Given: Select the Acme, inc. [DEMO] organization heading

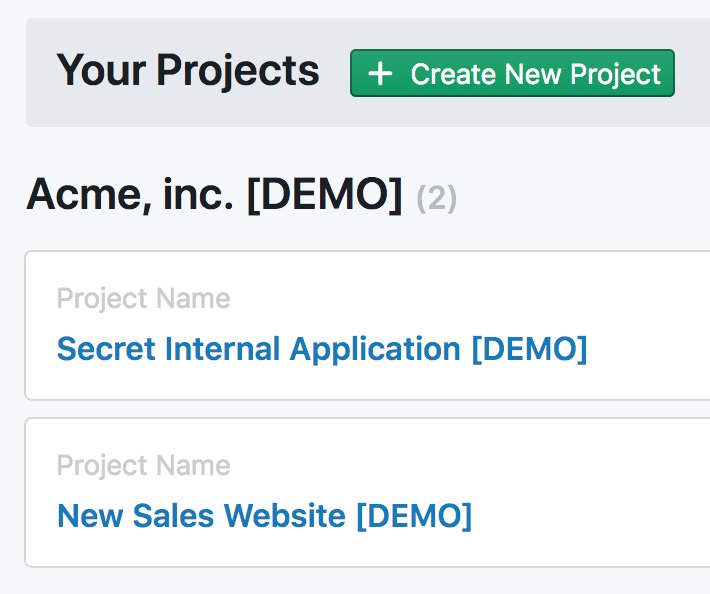Looking at the screenshot, I should 214,195.
